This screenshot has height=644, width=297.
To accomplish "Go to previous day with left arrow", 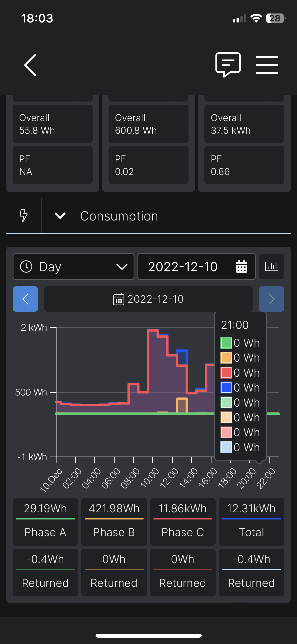I will click(x=25, y=299).
